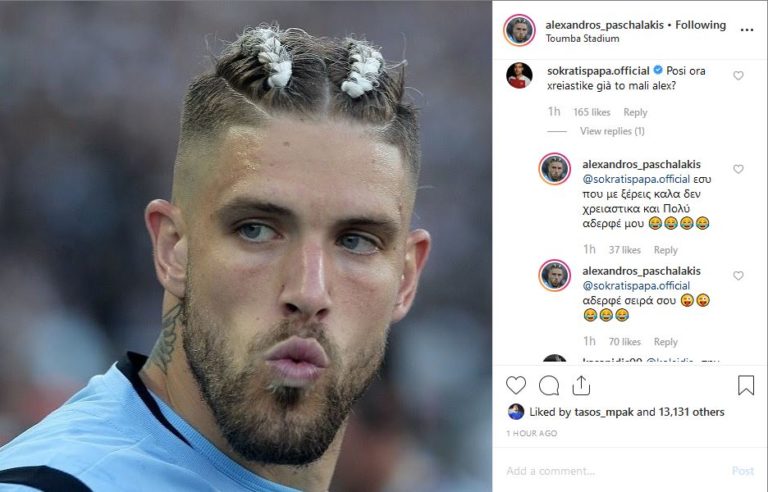Like the first alexandros_paschalakis reply heart
This screenshot has width=768, height=492.
738,169
